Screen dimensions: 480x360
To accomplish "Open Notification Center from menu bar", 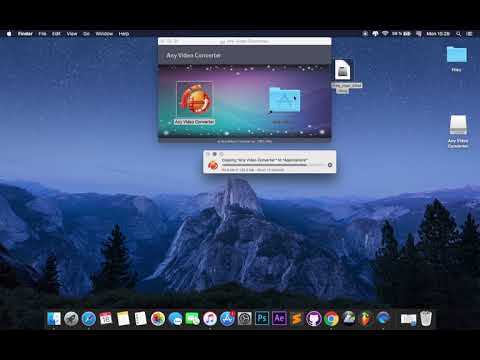I will [470, 34].
